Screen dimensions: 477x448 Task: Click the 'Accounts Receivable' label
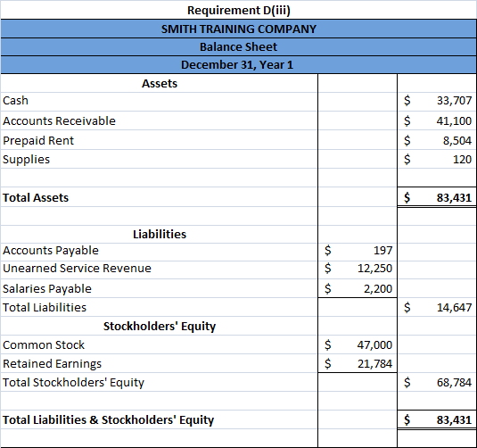[x=60, y=120]
